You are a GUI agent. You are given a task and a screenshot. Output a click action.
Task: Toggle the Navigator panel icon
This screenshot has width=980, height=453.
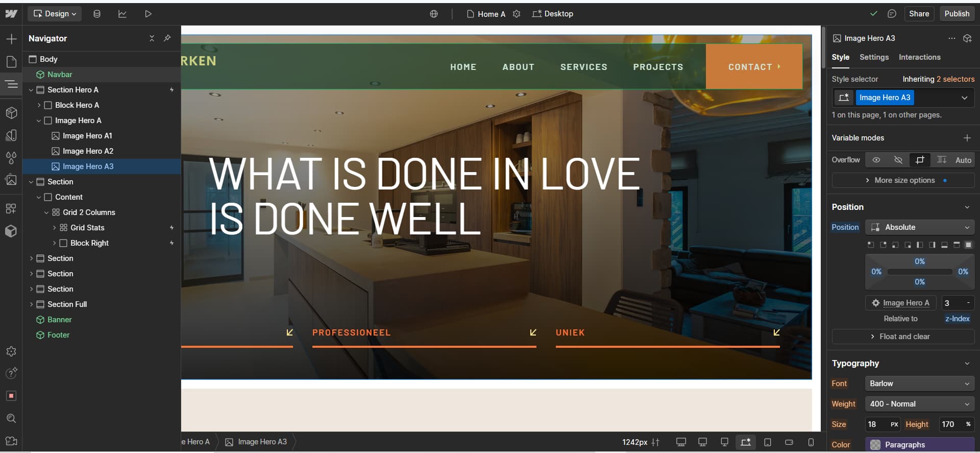point(11,84)
